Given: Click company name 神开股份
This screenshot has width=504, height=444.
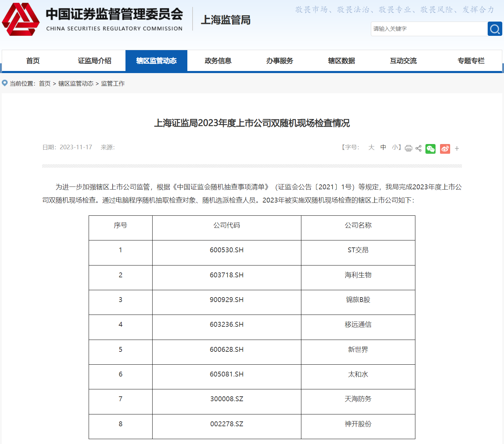Looking at the screenshot, I should click(358, 424).
